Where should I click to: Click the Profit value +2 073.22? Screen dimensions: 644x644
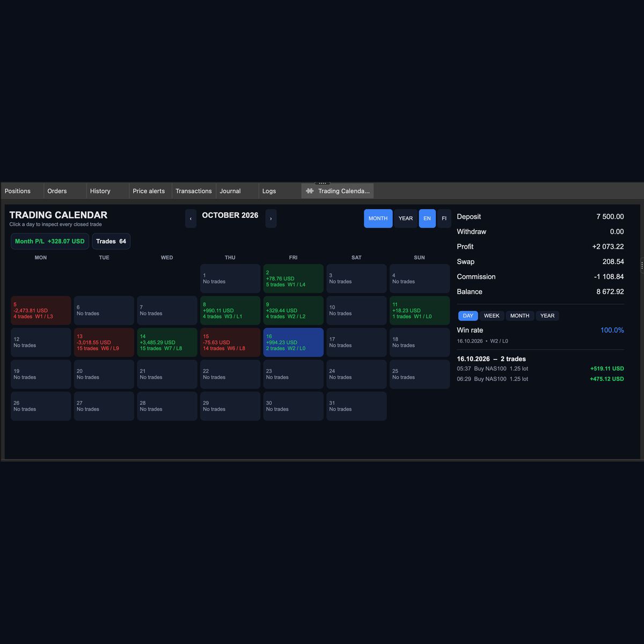coord(608,247)
